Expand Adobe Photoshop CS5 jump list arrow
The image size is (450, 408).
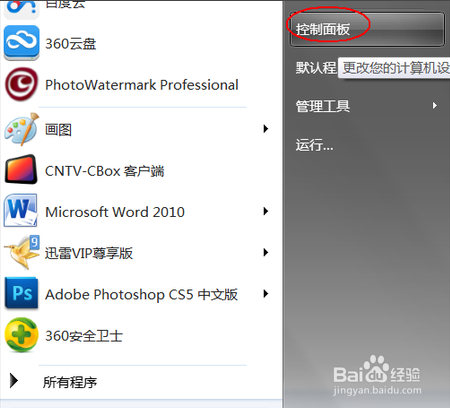[x=266, y=294]
